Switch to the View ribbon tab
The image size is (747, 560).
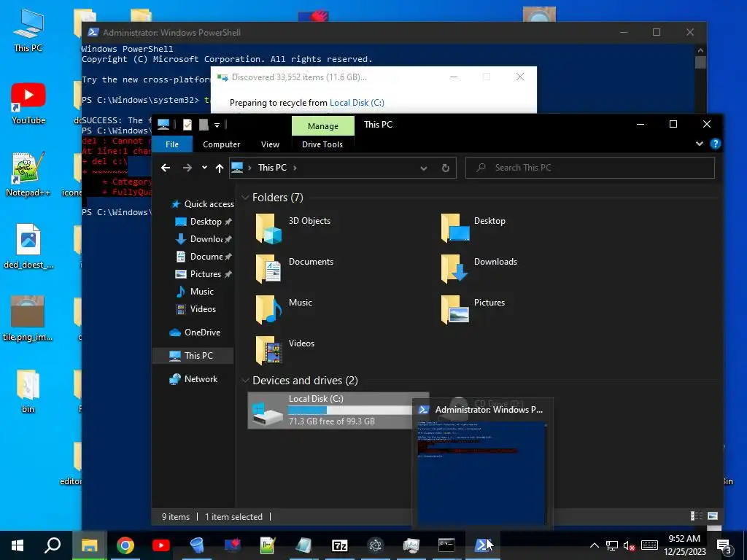(x=270, y=144)
